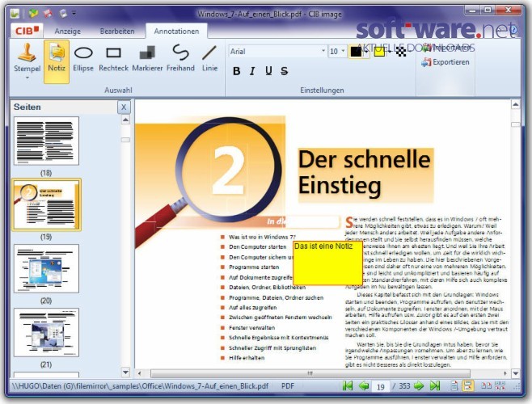Click the PDF format label in status bar
This screenshot has height=404, width=532.
[288, 386]
